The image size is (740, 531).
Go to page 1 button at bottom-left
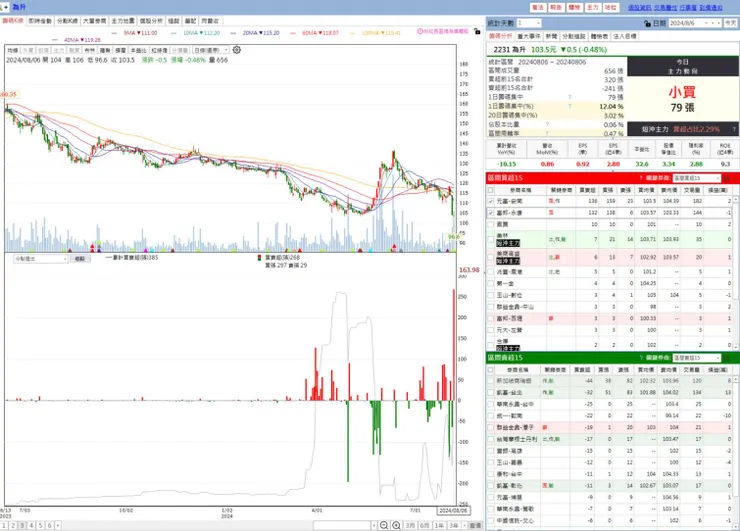tap(4, 525)
